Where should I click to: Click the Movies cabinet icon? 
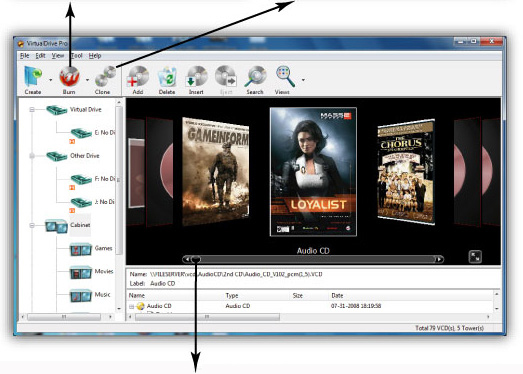tap(81, 272)
